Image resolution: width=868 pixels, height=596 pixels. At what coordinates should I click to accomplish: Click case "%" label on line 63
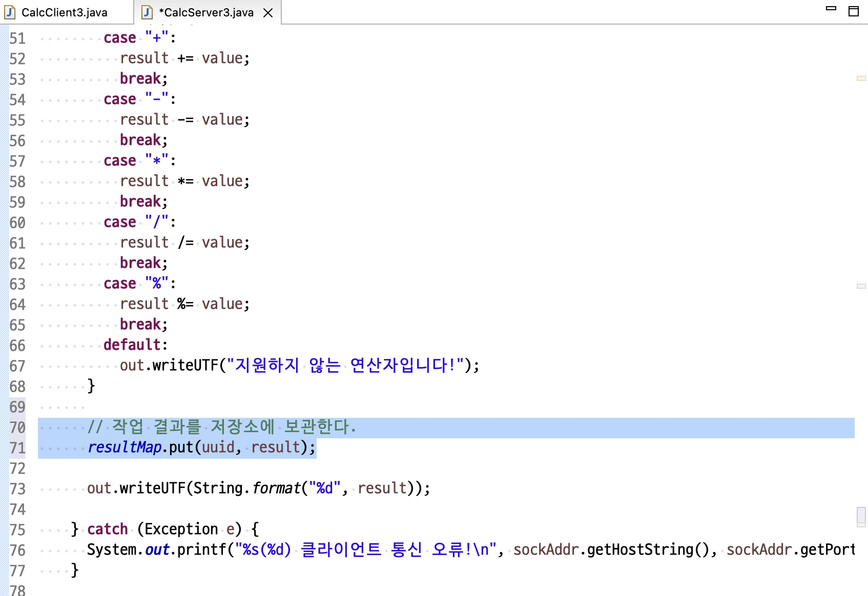(139, 284)
